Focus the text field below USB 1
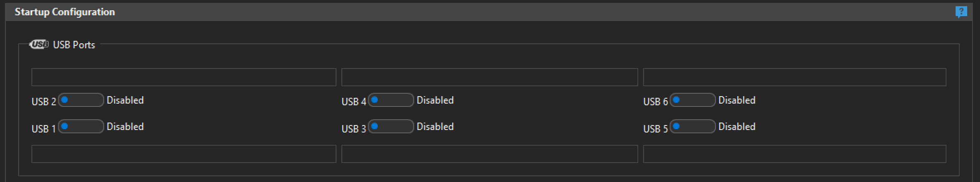Screen dimensions: 980x182 [x=184, y=154]
